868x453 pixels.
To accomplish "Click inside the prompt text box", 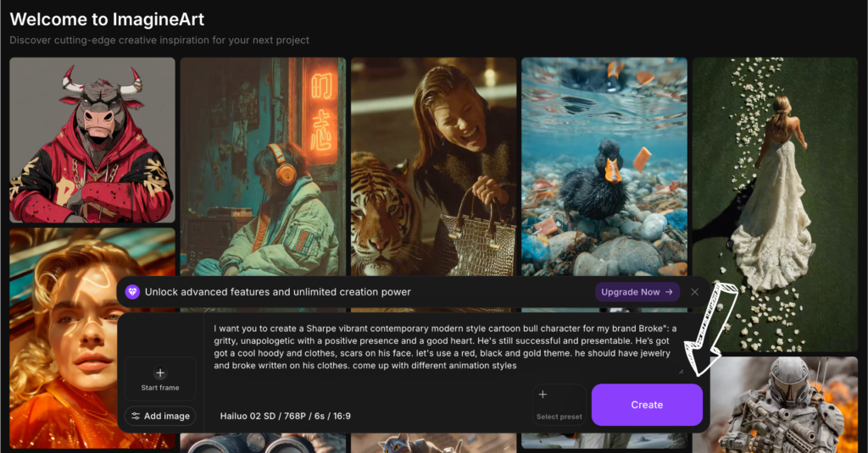I will (441, 347).
